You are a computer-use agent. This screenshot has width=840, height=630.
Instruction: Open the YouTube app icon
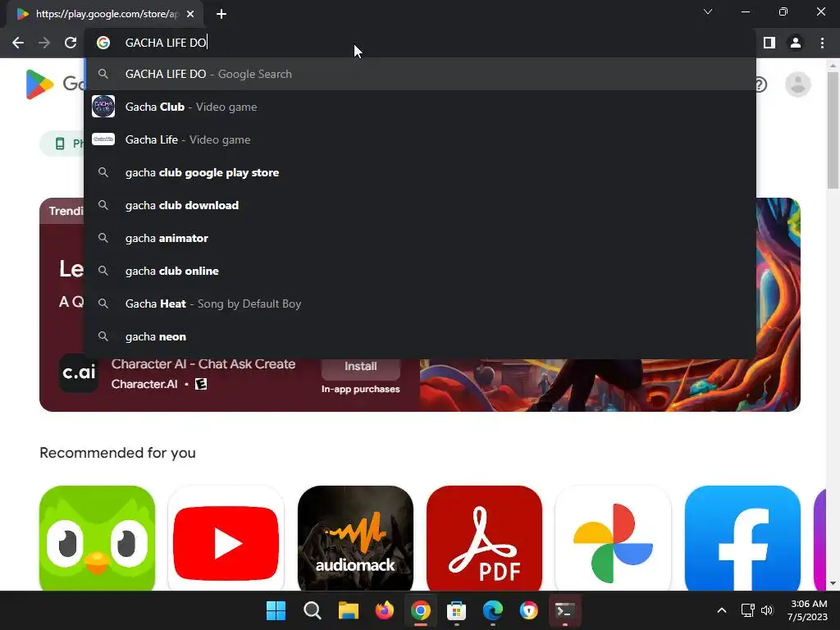click(226, 538)
